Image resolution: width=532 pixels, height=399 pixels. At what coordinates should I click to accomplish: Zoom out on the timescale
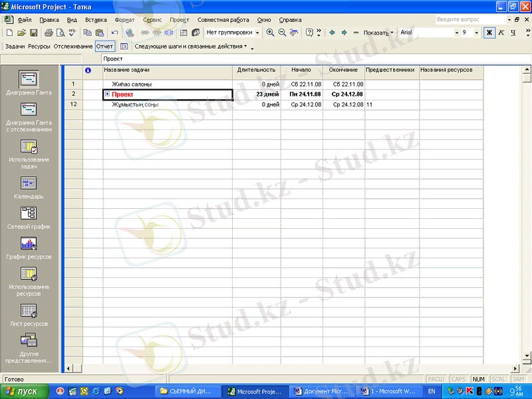[x=282, y=33]
